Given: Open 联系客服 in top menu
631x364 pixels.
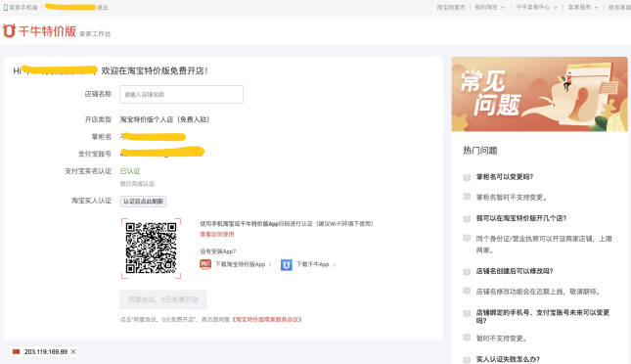Looking at the screenshot, I should (619, 7).
